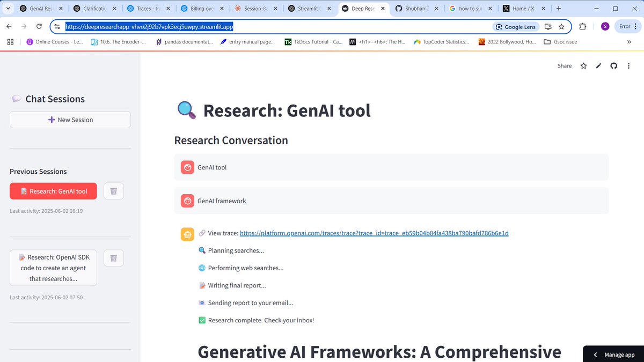Click the install app icon in address bar

(x=548, y=27)
